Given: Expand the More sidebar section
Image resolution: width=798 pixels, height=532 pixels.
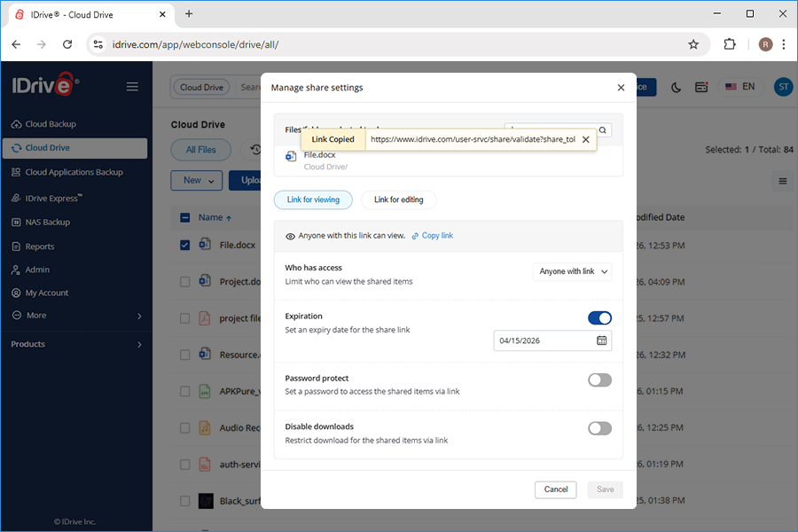Looking at the screenshot, I should pos(76,316).
